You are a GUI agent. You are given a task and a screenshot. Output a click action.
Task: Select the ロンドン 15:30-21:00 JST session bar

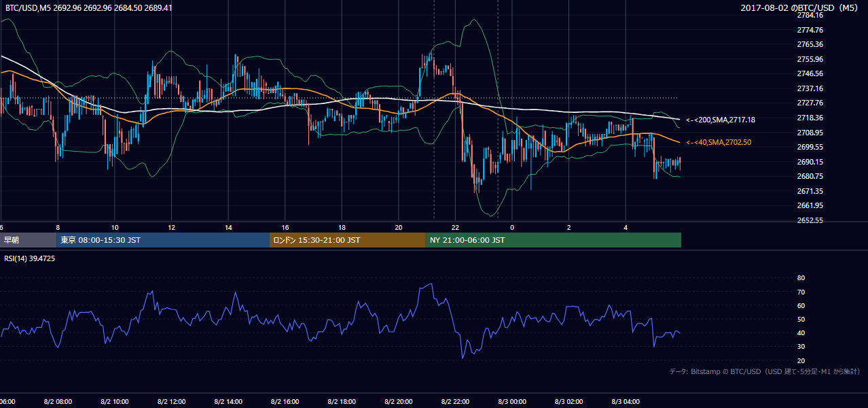[348, 240]
